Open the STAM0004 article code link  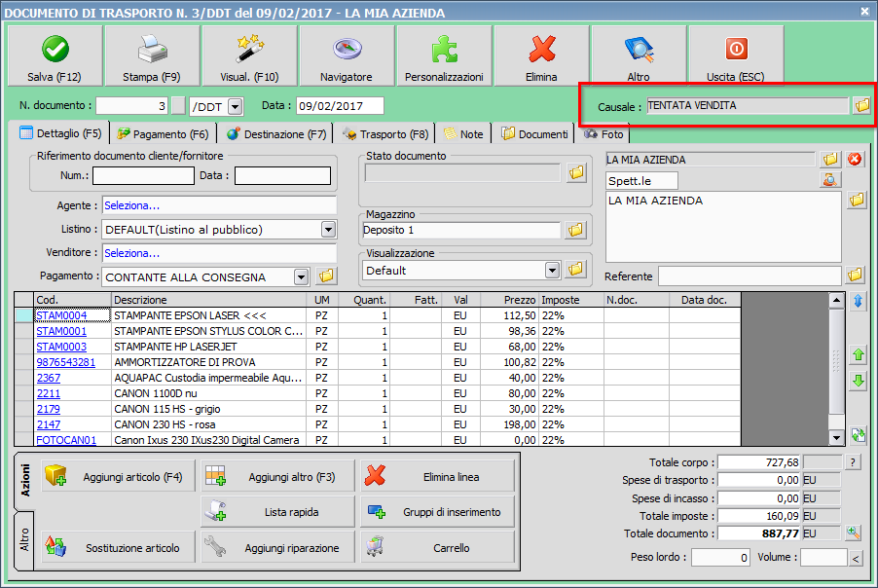[x=61, y=315]
